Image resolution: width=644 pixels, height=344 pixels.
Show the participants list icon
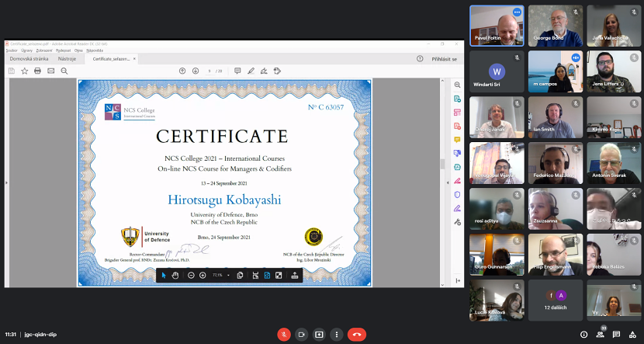pyautogui.click(x=600, y=335)
